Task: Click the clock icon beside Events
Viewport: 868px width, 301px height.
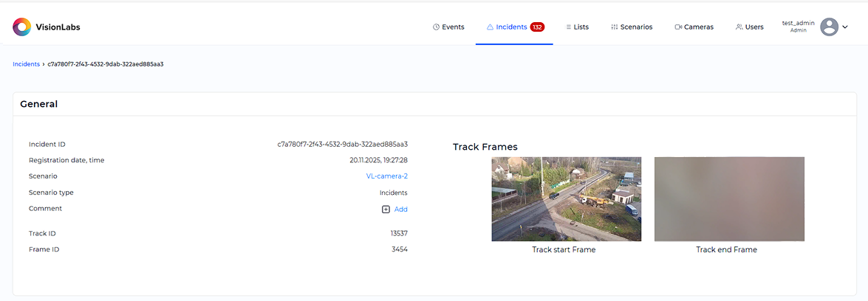Action: click(436, 27)
